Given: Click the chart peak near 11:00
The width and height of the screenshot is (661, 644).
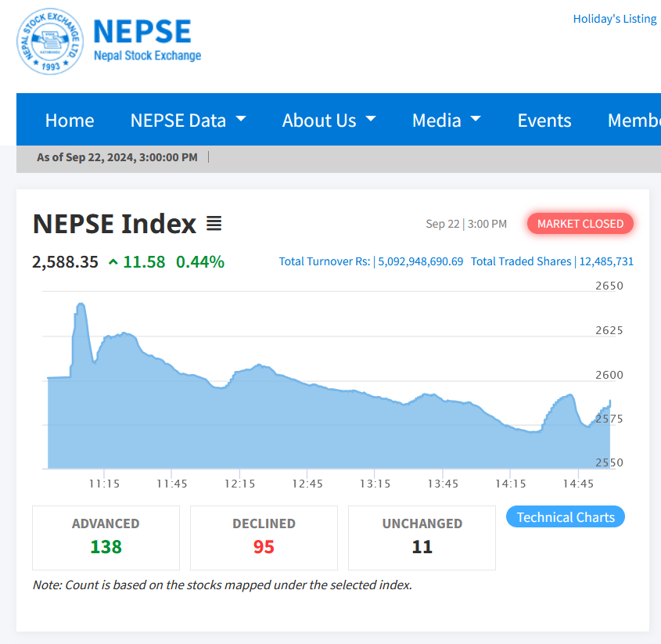Looking at the screenshot, I should pyautogui.click(x=81, y=304).
